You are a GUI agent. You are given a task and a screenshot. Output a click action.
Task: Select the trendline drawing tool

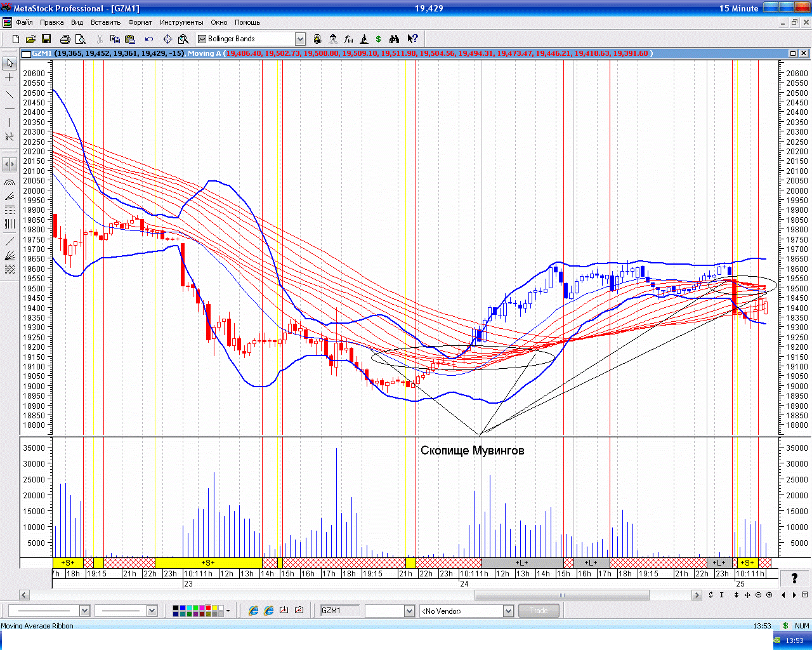click(10, 95)
